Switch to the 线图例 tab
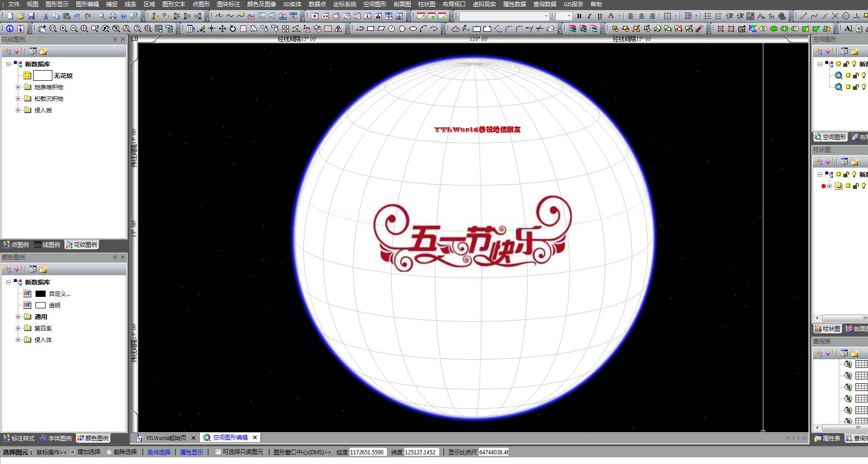Viewport: 868px width, 464px height. 48,245
